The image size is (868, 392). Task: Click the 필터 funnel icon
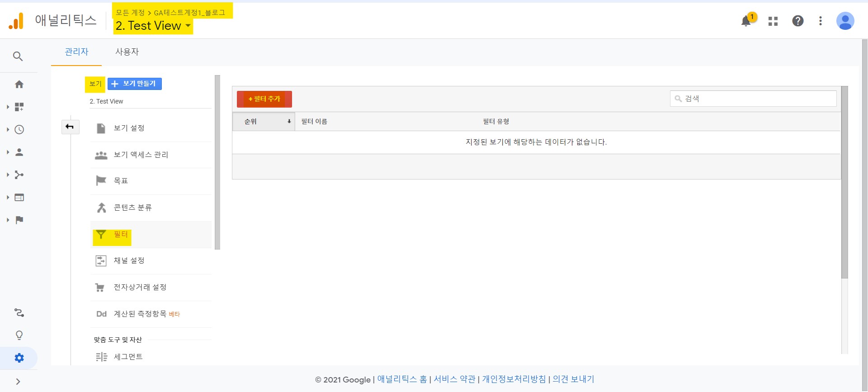(x=101, y=234)
